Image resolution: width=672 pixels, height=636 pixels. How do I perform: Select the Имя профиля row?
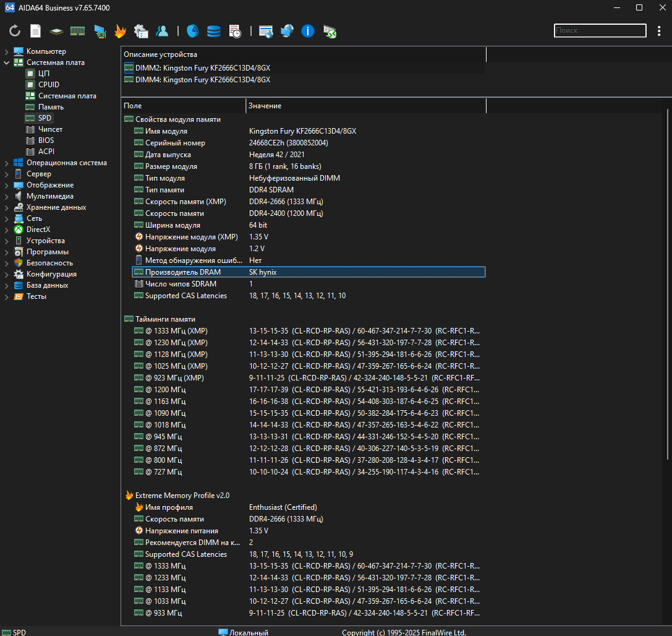(x=308, y=507)
